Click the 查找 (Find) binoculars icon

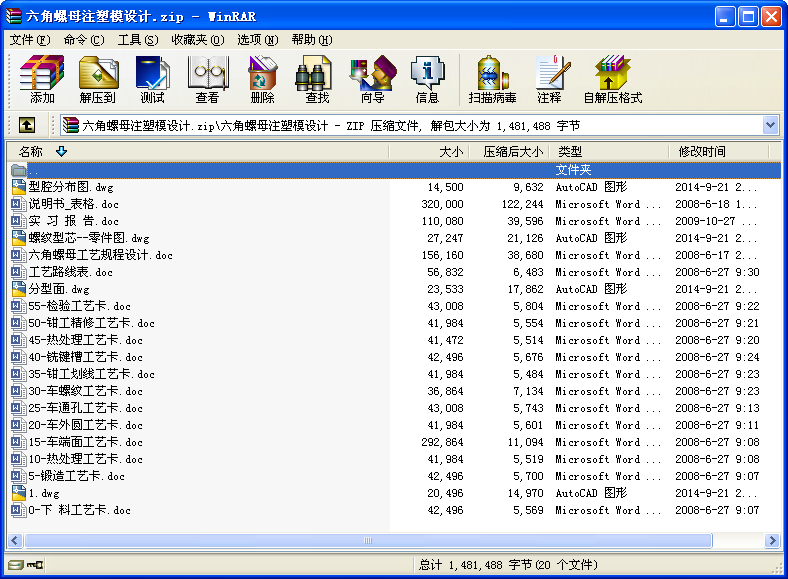tap(317, 79)
